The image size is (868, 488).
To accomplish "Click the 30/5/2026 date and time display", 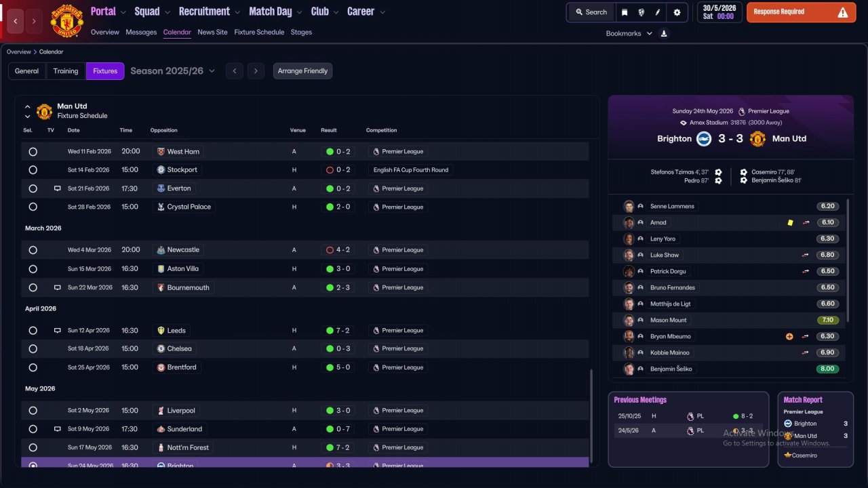I will click(719, 12).
